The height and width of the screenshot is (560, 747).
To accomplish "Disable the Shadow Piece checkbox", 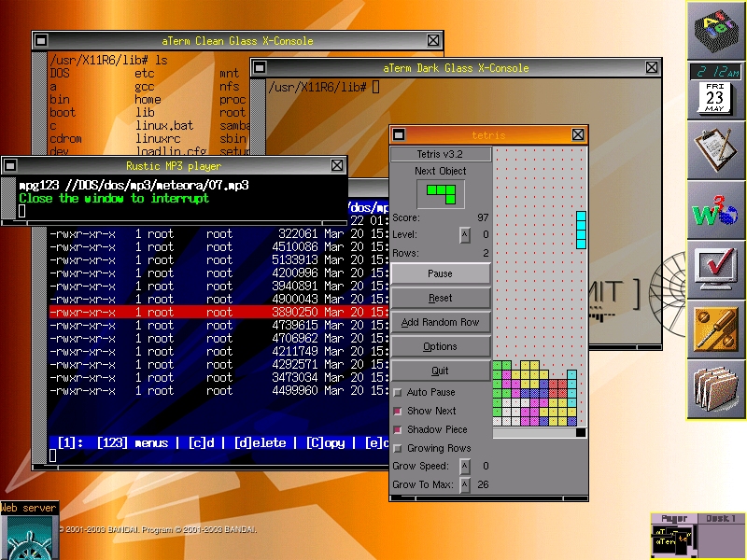I will [398, 430].
